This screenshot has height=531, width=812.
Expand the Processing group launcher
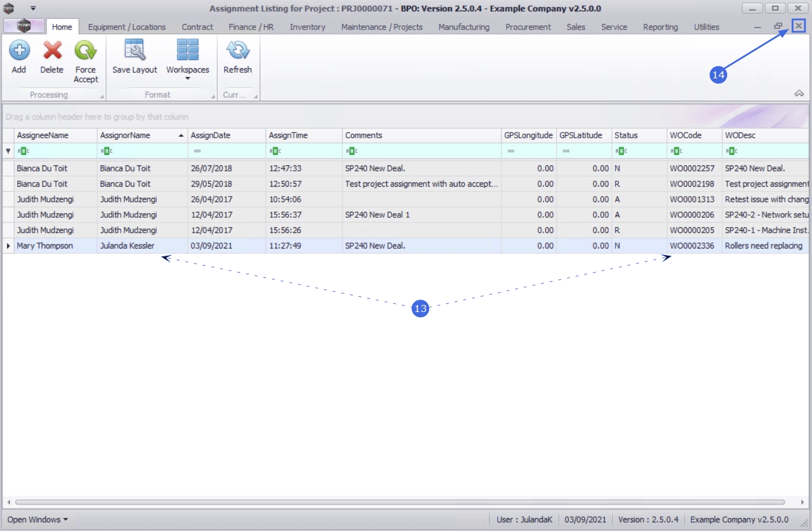[x=102, y=97]
